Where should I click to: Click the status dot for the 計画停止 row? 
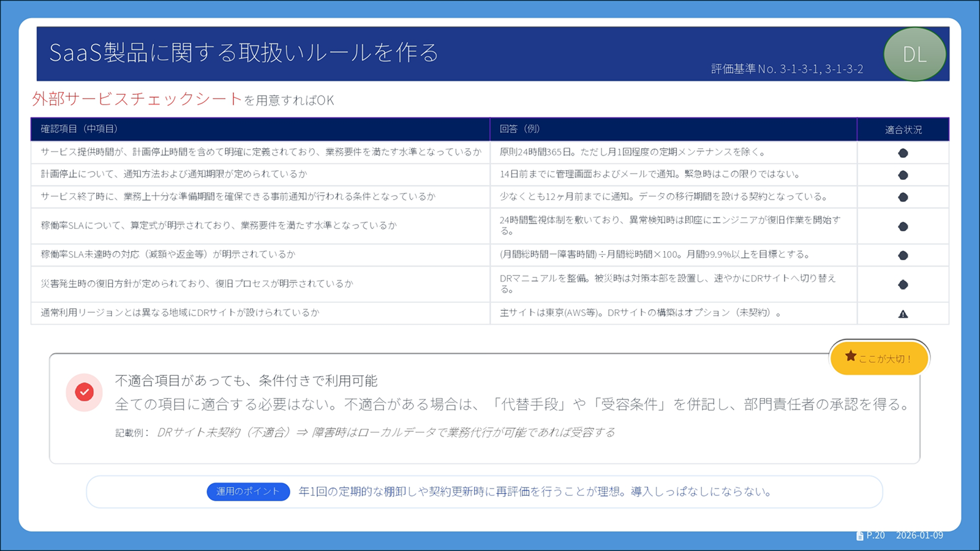point(903,175)
